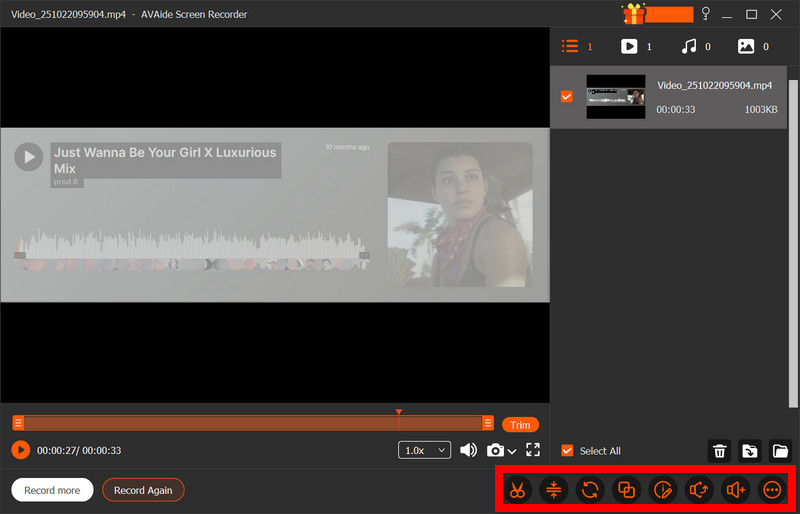The image size is (800, 514).
Task: Open the video compressor tool
Action: pos(554,490)
